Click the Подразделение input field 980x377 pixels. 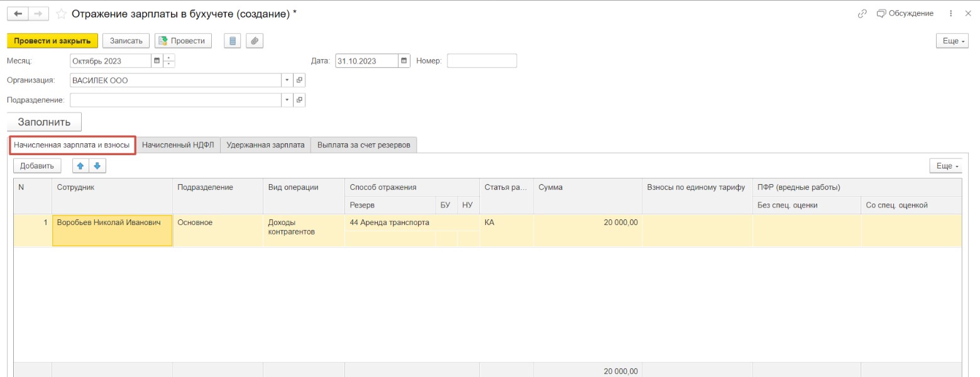(x=175, y=100)
